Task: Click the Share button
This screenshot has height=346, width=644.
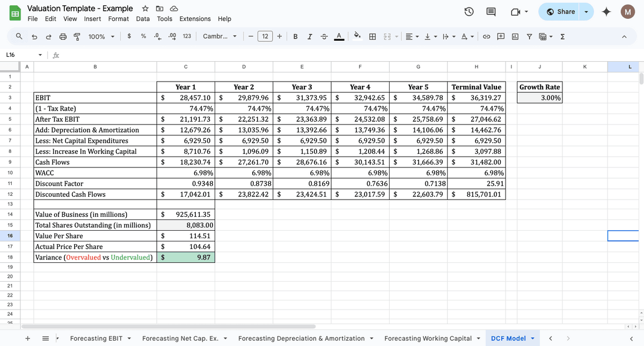Action: pyautogui.click(x=561, y=12)
